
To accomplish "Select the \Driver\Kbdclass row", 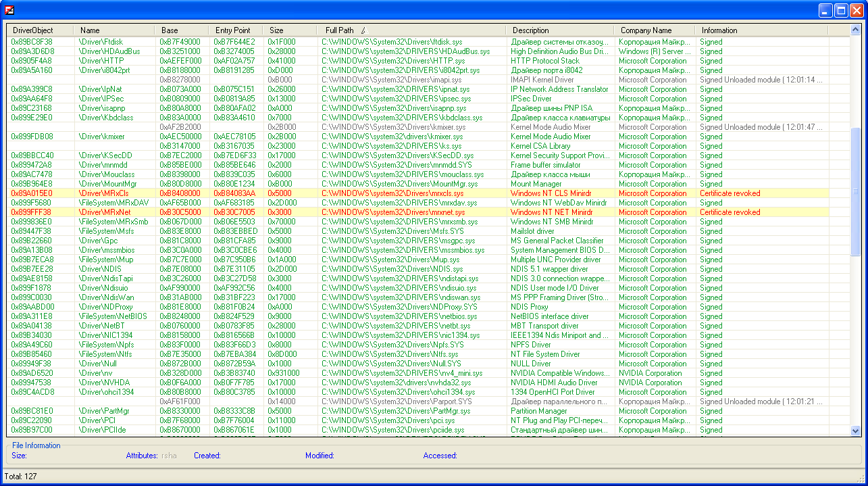I will (417, 118).
